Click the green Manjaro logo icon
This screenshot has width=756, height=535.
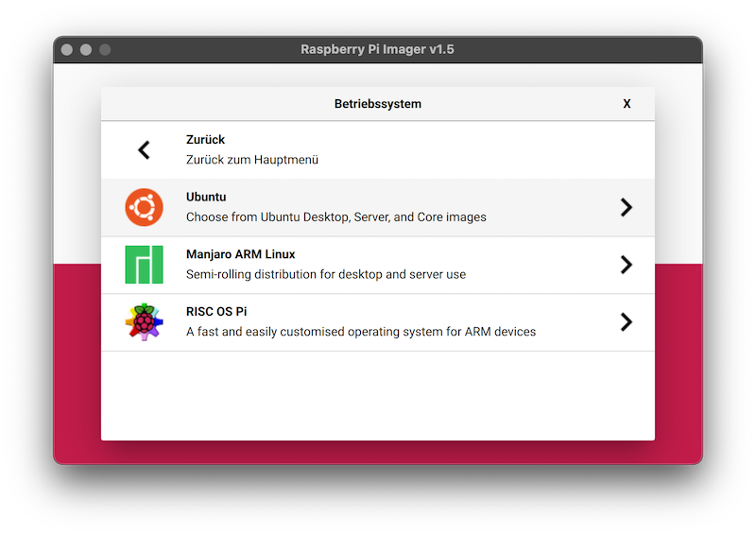click(x=145, y=265)
